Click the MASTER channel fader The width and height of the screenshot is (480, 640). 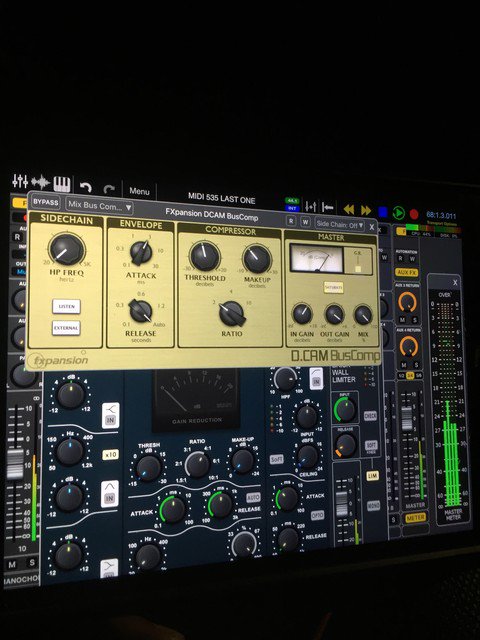[407, 419]
